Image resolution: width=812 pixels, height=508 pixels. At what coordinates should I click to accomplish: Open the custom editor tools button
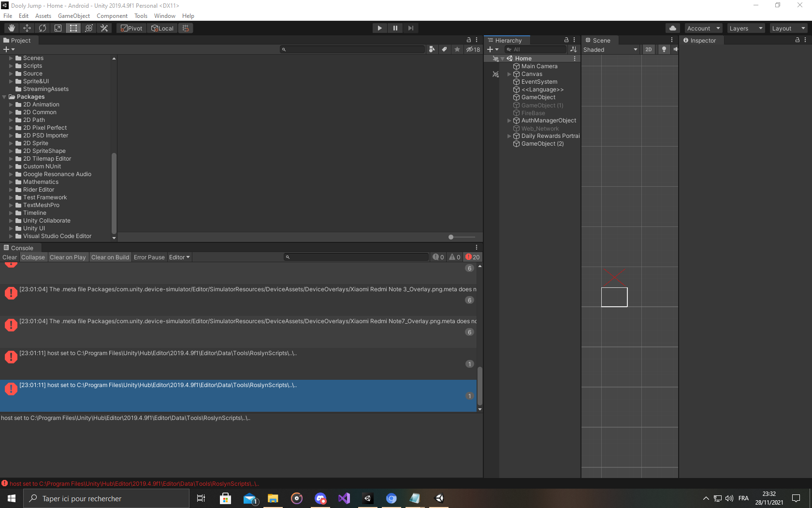pyautogui.click(x=104, y=28)
